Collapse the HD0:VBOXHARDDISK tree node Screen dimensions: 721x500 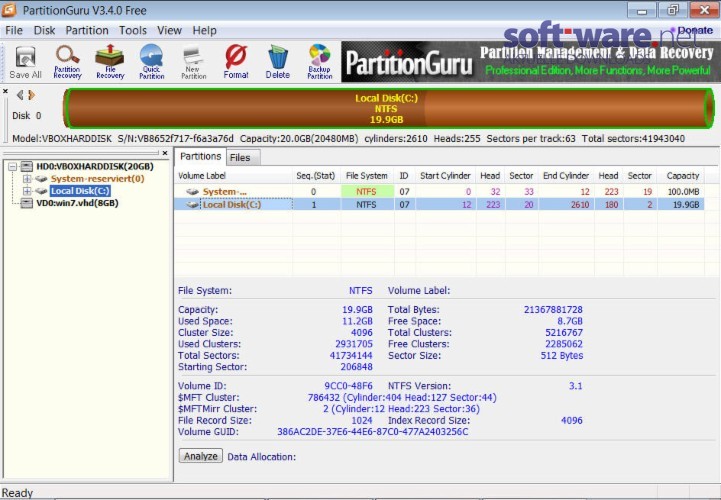pyautogui.click(x=13, y=167)
